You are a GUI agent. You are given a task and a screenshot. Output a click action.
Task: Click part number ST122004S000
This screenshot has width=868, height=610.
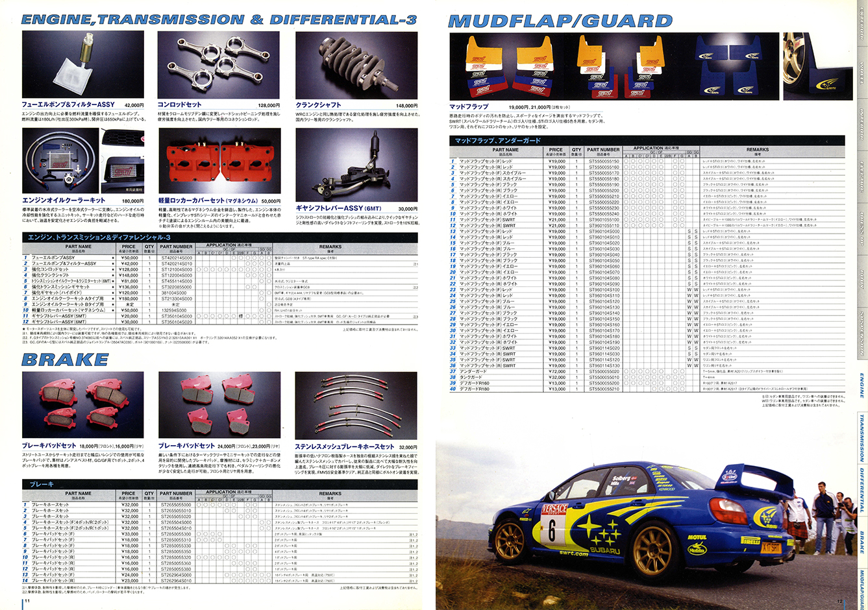(177, 275)
